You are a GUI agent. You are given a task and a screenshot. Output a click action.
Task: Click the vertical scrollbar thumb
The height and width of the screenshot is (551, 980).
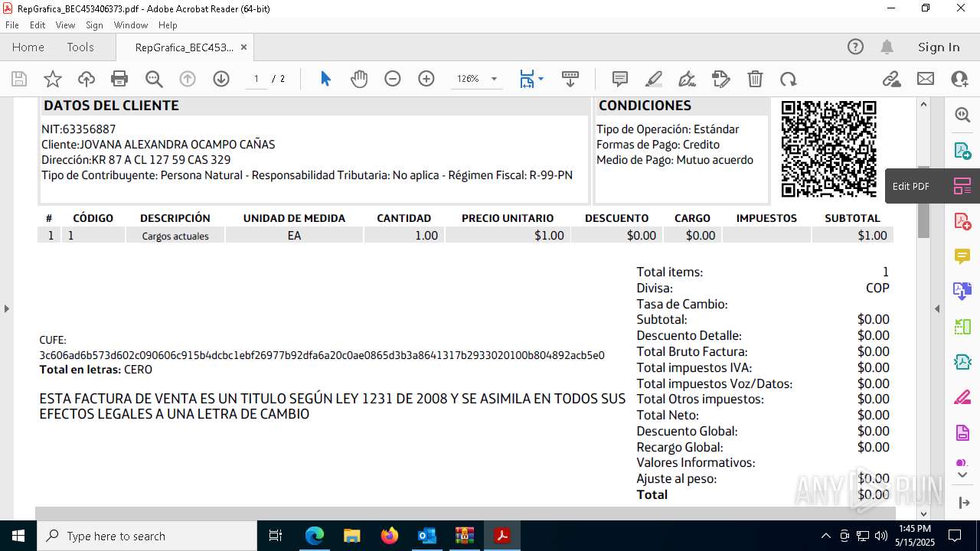(923, 202)
